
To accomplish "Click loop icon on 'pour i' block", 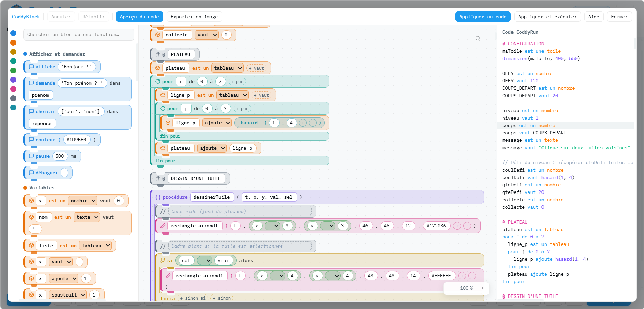I will [x=158, y=81].
